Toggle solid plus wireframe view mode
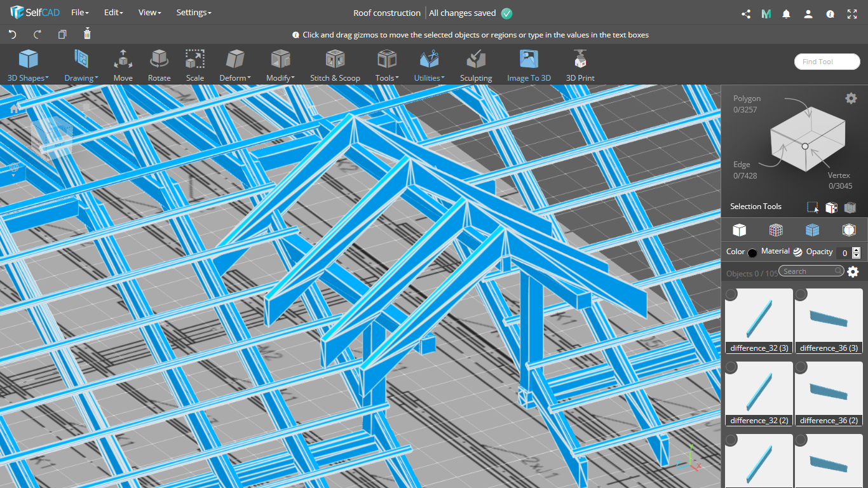Viewport: 868px width, 488px height. (x=812, y=230)
